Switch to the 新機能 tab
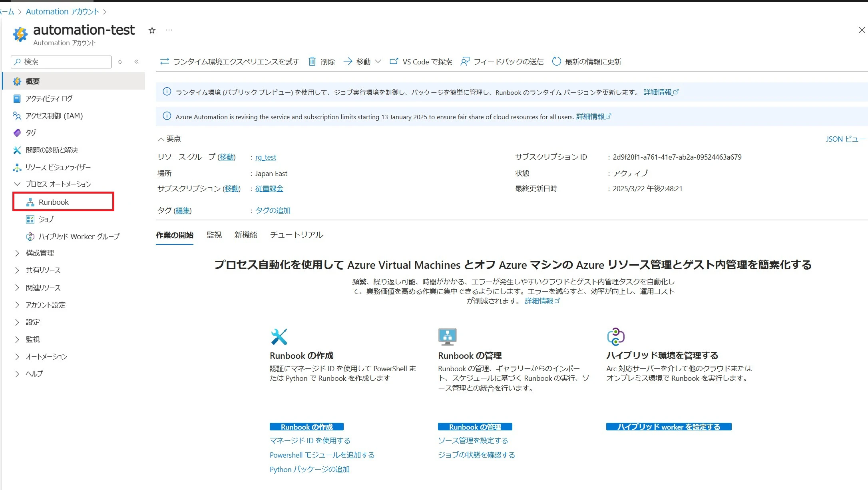This screenshot has height=490, width=868. (246, 235)
